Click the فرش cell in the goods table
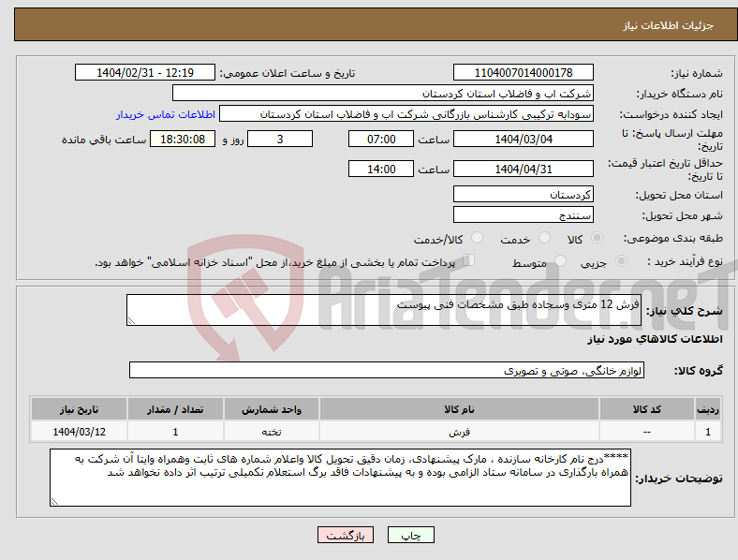The height and width of the screenshot is (560, 738). coord(459,432)
